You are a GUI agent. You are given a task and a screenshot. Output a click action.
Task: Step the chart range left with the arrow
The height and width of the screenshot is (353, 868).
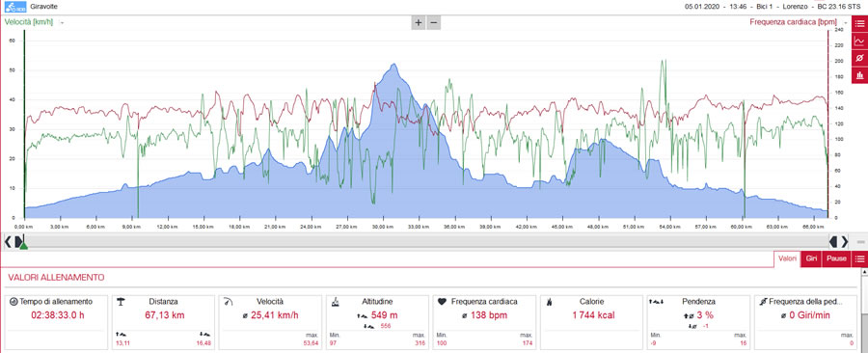click(x=7, y=241)
